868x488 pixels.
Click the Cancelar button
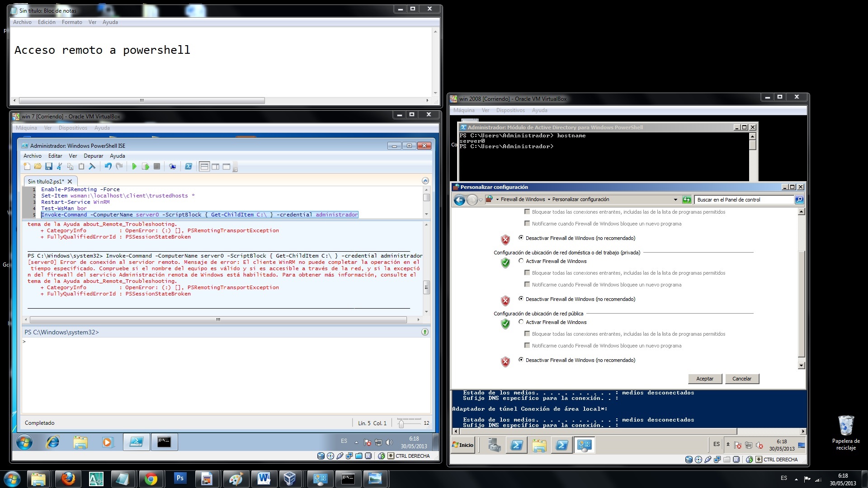click(x=741, y=379)
